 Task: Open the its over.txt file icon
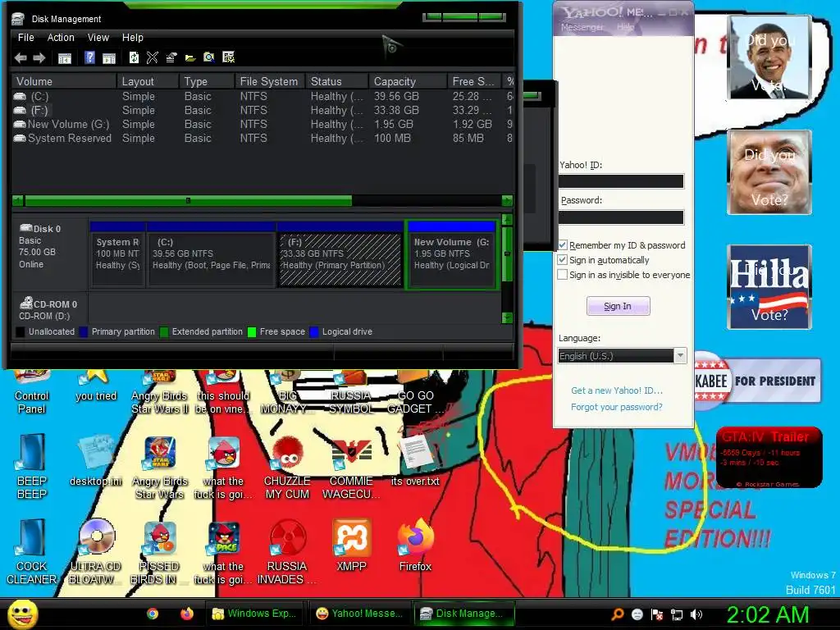pos(415,461)
